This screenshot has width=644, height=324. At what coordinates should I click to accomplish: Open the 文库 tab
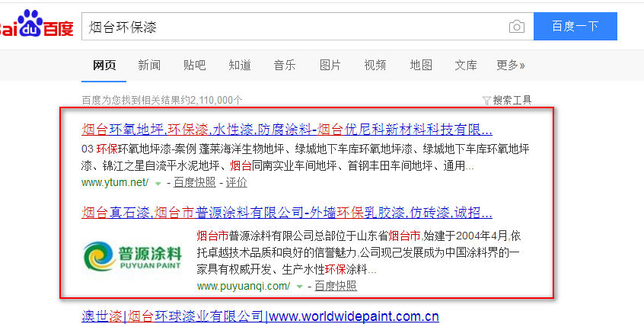[466, 65]
